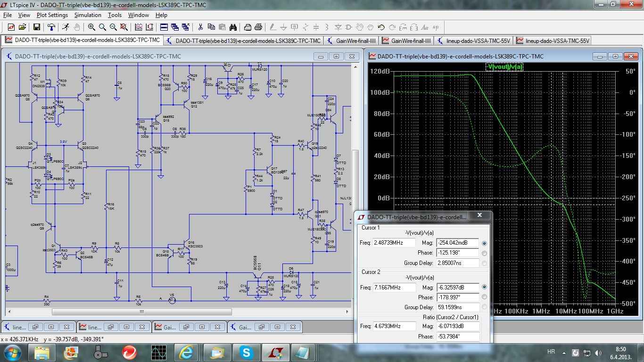Open print setup from the toolbar
Image resolution: width=644 pixels, height=362 pixels.
(x=248, y=27)
